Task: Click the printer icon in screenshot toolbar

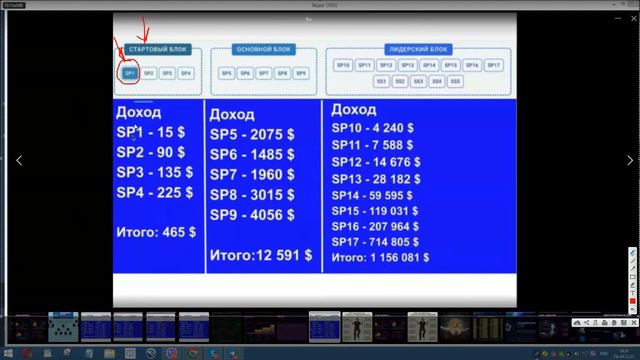Action: click(x=604, y=322)
